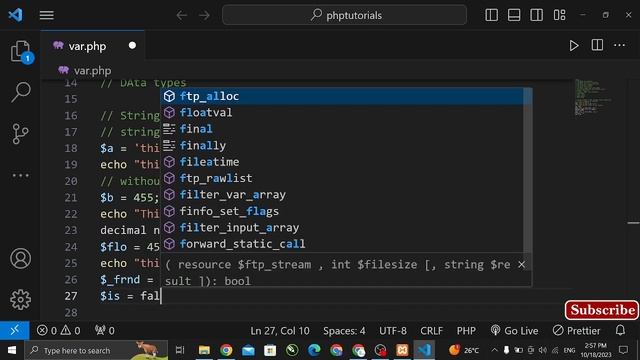Close var.php tab via unsaved dot
The image size is (640, 360).
[132, 45]
